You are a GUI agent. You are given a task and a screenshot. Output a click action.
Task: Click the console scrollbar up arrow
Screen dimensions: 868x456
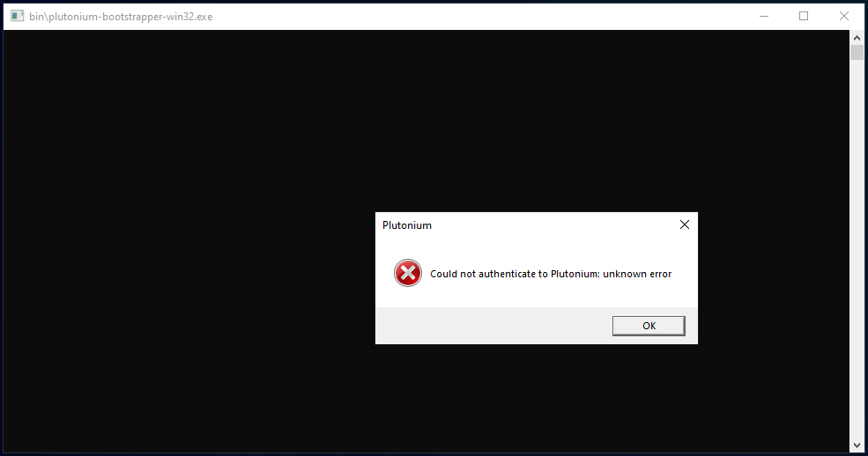857,38
